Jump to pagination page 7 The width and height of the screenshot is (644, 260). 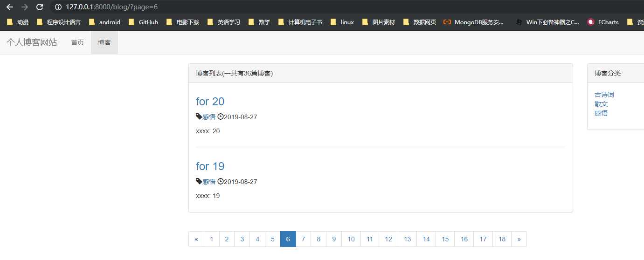pos(303,239)
